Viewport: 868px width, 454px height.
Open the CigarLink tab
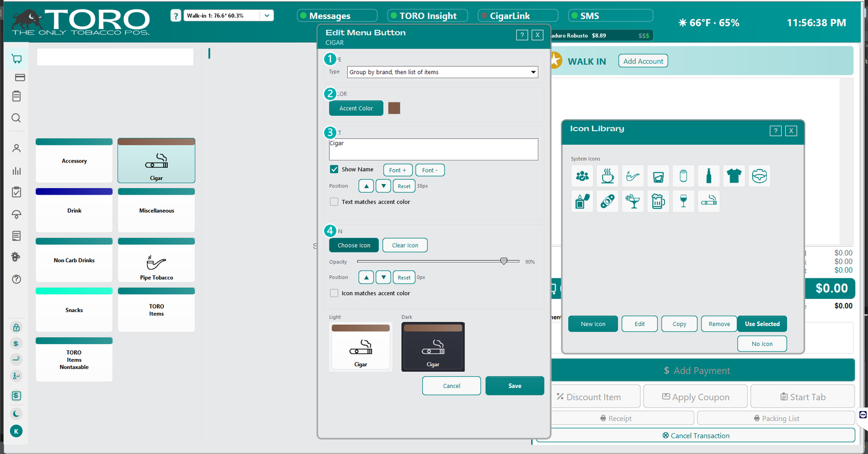[x=518, y=16]
